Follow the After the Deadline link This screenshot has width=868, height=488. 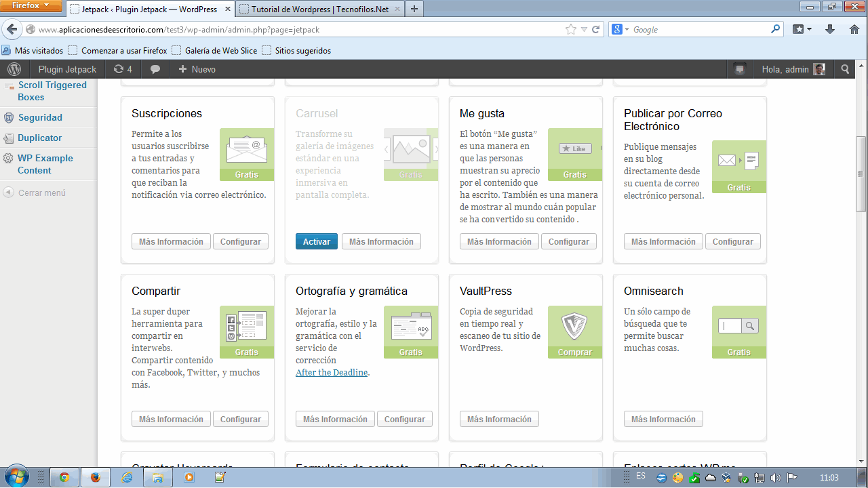[332, 373]
